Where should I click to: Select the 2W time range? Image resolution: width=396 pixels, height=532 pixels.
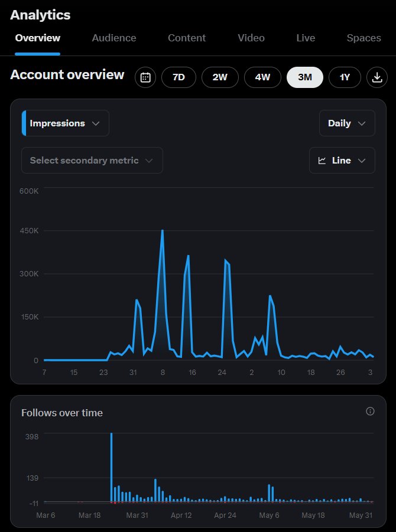[220, 77]
